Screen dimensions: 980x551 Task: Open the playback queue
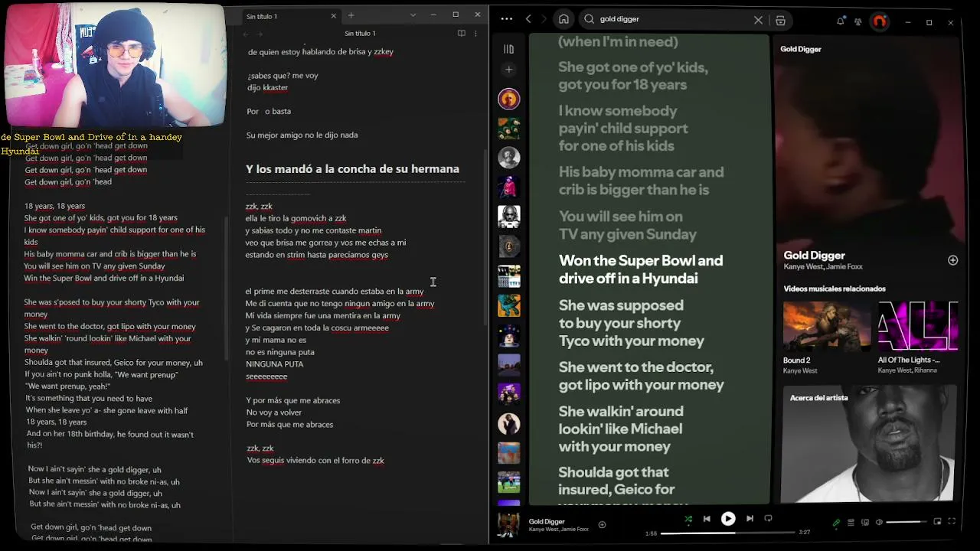(x=851, y=523)
